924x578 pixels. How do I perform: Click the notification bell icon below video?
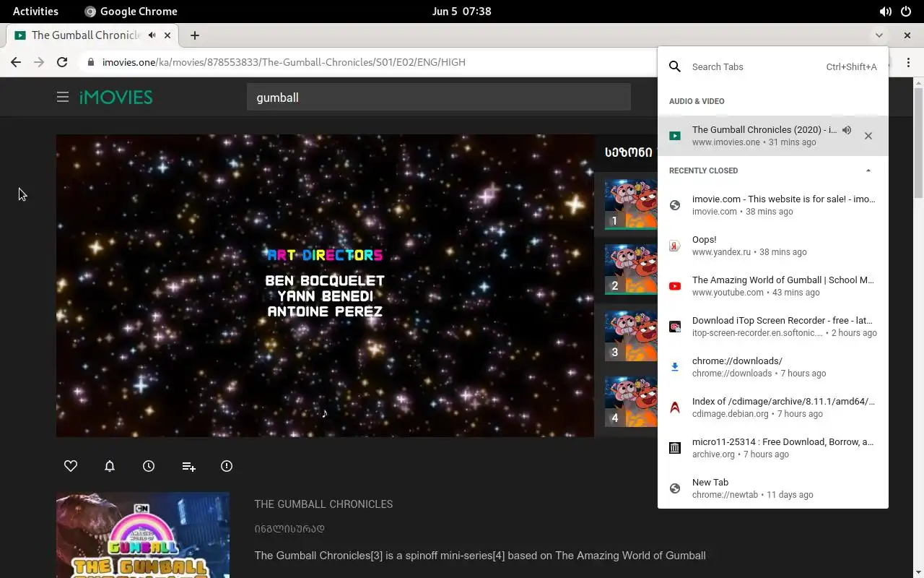point(110,466)
